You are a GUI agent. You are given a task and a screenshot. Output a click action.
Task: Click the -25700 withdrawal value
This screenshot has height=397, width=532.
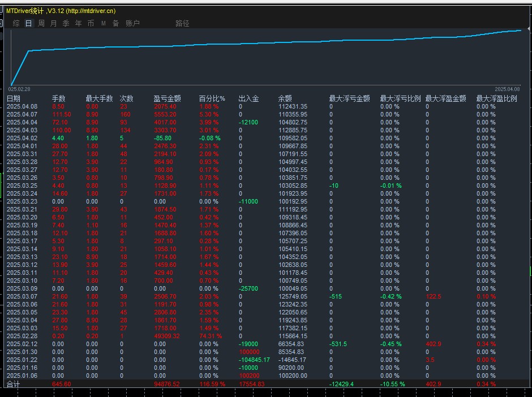[x=248, y=288]
